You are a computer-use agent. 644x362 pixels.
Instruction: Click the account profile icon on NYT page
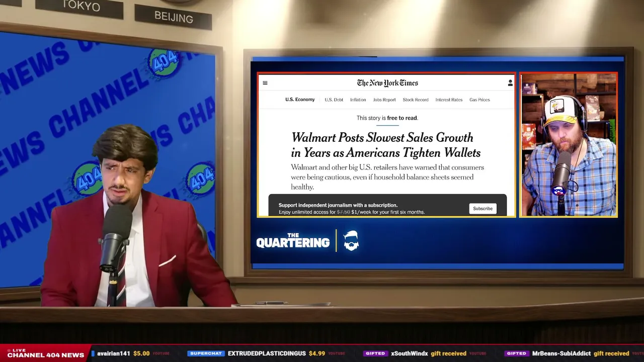pyautogui.click(x=510, y=83)
